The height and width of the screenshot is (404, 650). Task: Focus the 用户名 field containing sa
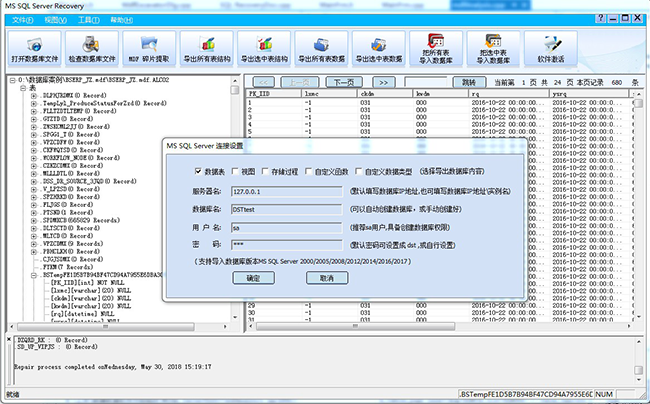(x=287, y=227)
